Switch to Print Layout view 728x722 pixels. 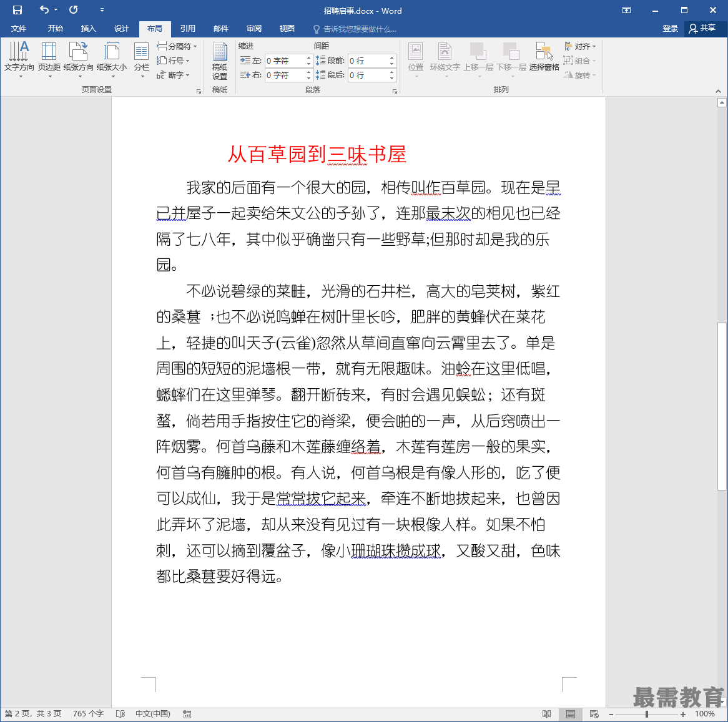coord(570,714)
